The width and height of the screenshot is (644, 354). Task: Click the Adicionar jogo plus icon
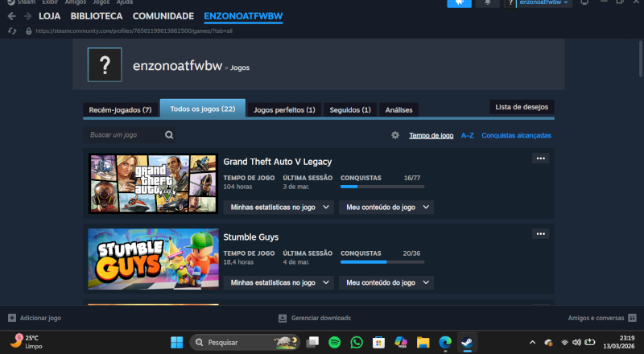[11, 318]
